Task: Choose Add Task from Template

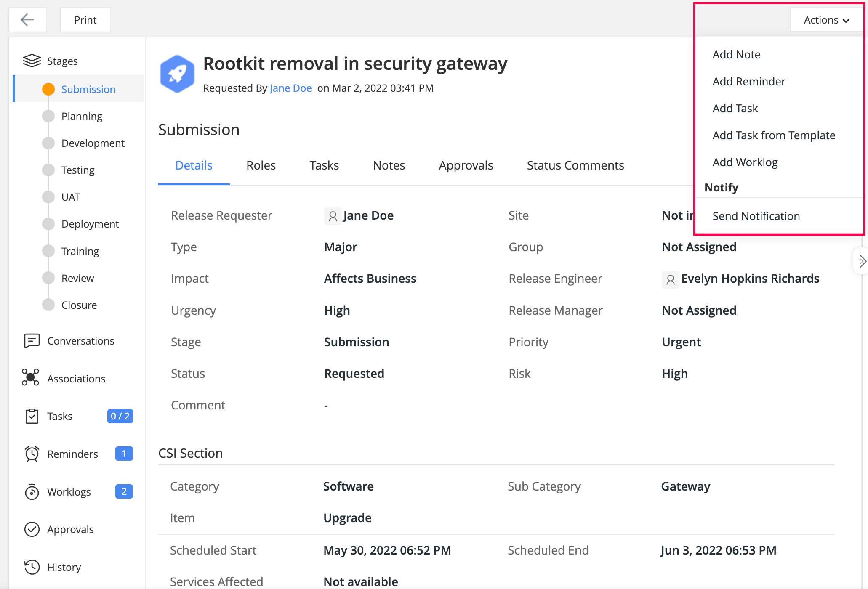Action: (x=773, y=135)
